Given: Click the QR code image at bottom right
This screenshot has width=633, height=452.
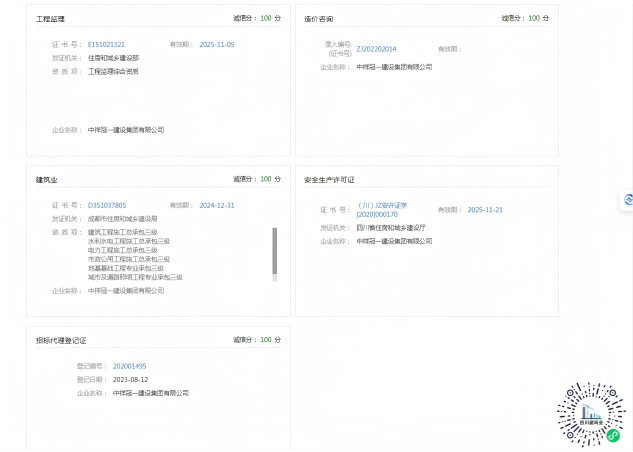Looking at the screenshot, I should (x=594, y=414).
